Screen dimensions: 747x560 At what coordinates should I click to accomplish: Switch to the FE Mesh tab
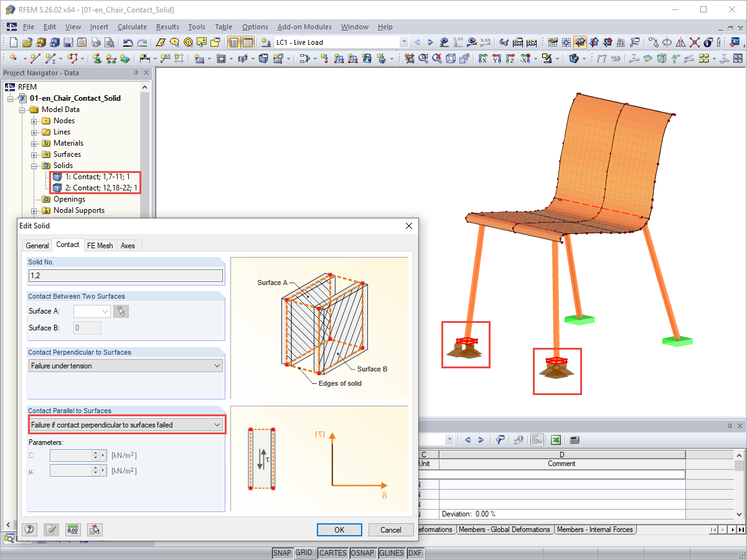[100, 246]
